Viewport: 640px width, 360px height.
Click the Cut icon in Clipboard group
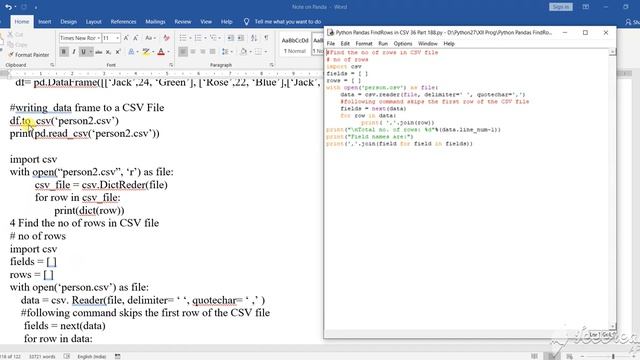pos(11,35)
